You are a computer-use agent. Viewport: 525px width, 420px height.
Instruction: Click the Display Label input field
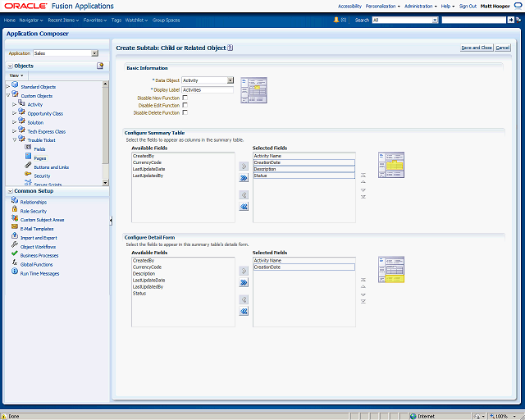208,89
